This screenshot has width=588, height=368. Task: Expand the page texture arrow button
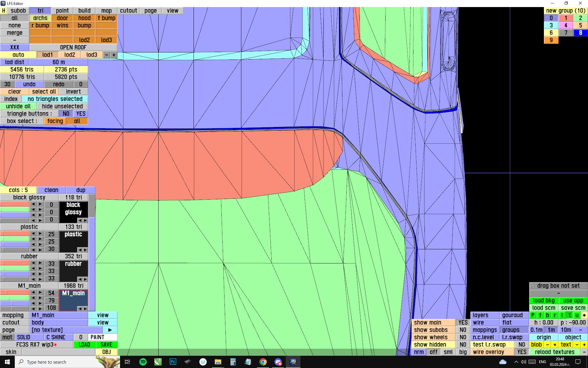(110, 330)
